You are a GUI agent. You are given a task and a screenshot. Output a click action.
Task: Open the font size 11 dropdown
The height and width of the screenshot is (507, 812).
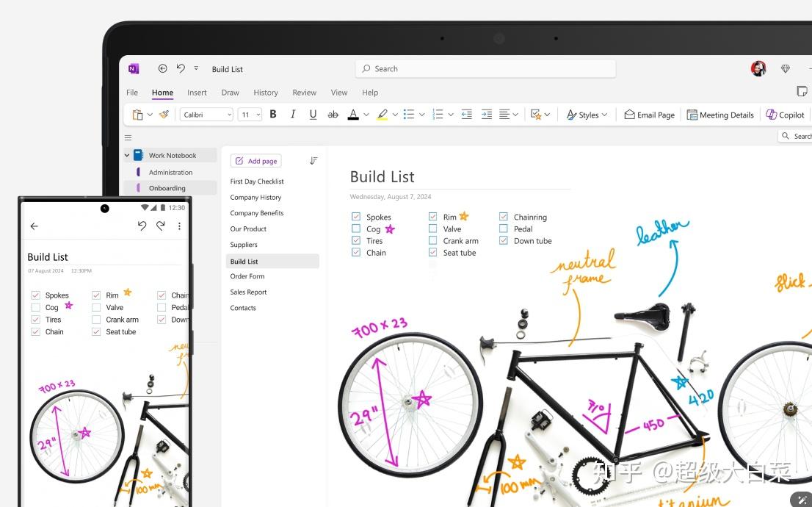(250, 115)
